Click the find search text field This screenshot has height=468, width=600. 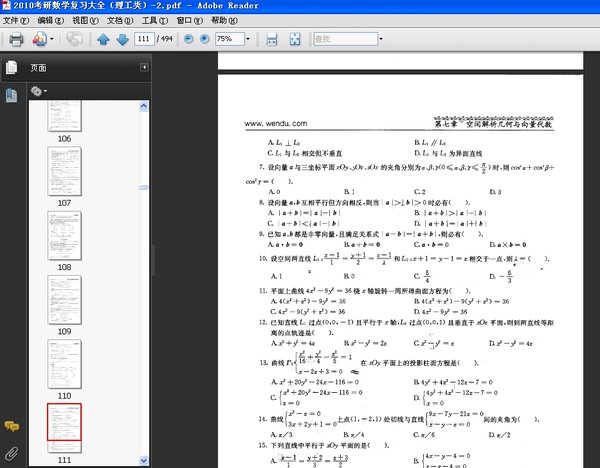346,39
